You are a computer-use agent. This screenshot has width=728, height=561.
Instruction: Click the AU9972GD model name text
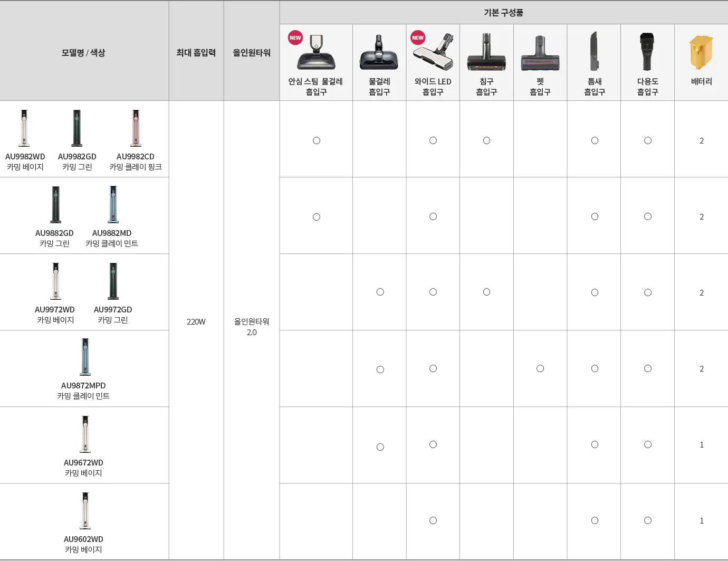[113, 310]
